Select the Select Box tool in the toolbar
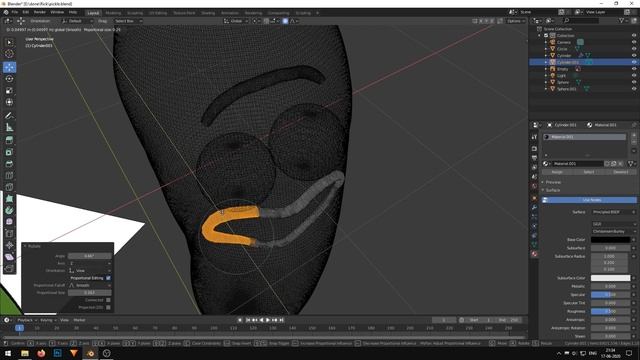 pyautogui.click(x=9, y=42)
